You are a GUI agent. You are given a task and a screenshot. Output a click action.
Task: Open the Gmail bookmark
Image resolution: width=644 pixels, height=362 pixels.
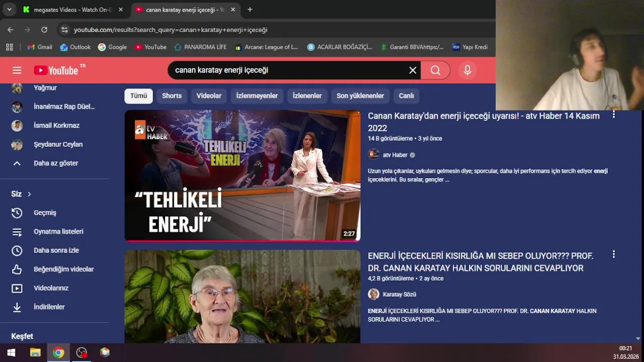(x=40, y=47)
